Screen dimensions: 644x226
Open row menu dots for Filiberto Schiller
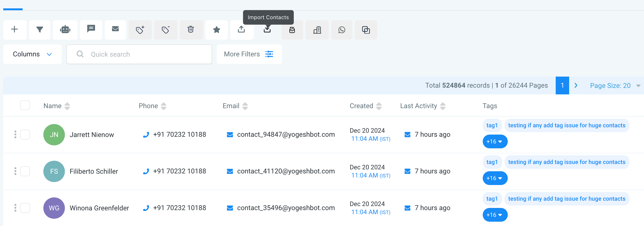click(x=15, y=171)
